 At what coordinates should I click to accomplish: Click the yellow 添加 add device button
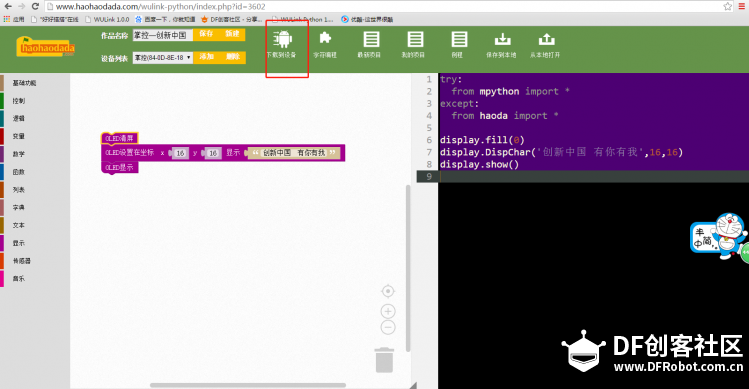point(206,57)
